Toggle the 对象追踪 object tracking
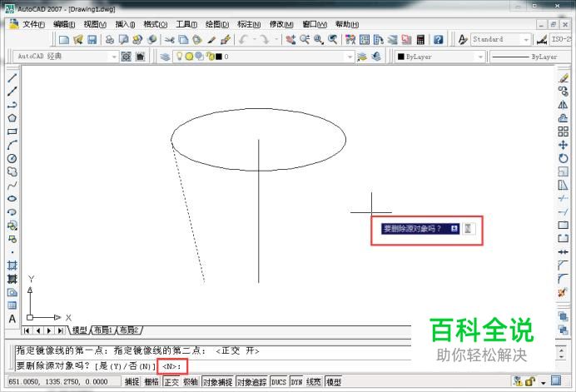Image resolution: width=576 pixels, height=392 pixels. coord(252,382)
